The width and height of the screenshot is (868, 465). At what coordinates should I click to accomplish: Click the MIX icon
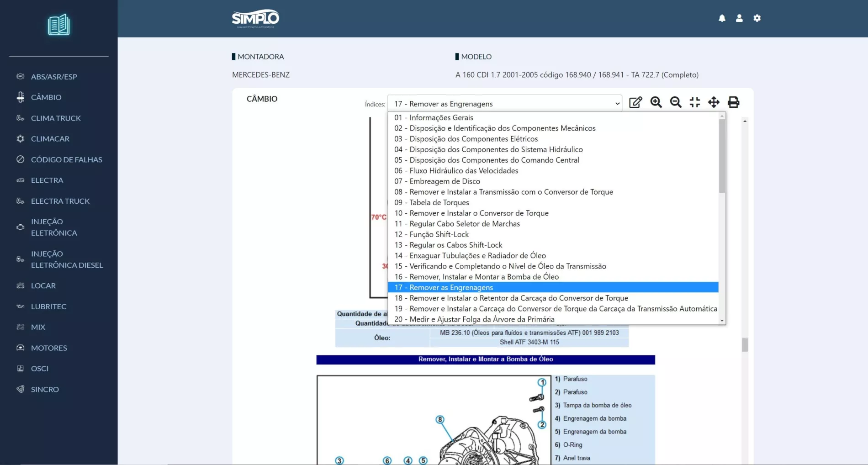pos(21,327)
